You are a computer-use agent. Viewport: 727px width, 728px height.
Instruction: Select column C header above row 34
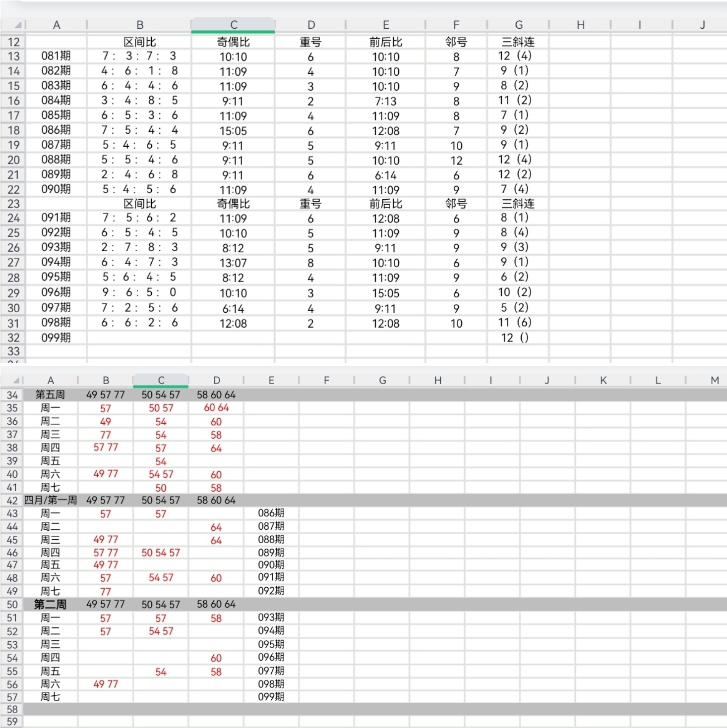[x=161, y=380]
